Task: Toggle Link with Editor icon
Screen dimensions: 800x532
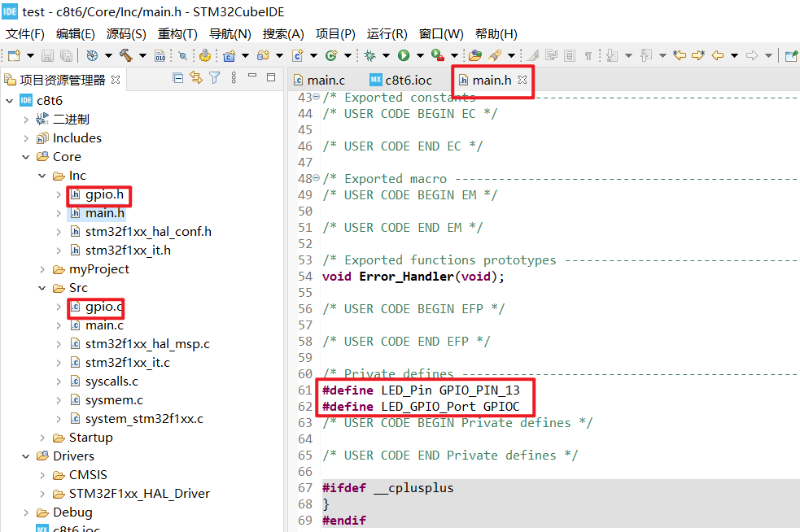Action: point(196,77)
